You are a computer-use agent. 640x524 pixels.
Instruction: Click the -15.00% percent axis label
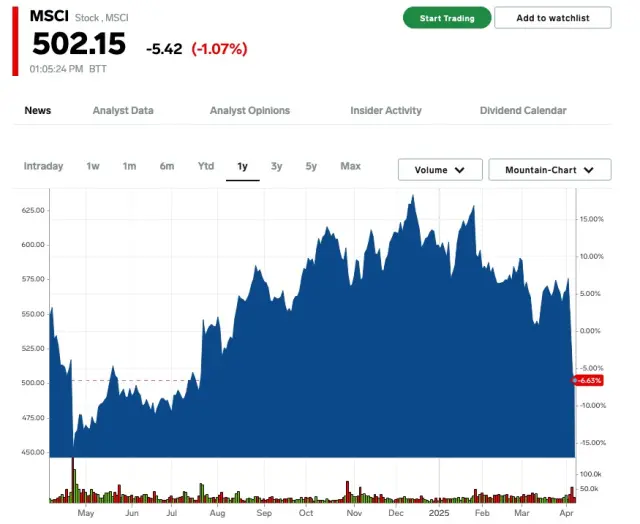pos(591,443)
